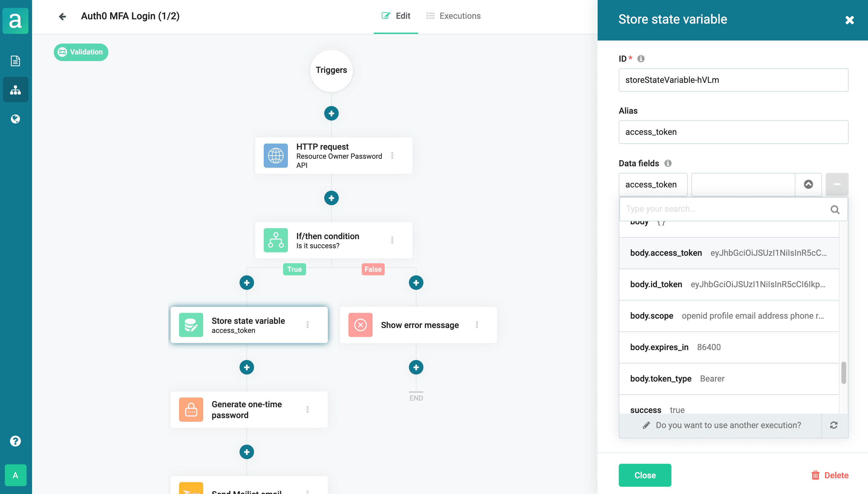
Task: Click the Alias input field
Action: pos(733,132)
